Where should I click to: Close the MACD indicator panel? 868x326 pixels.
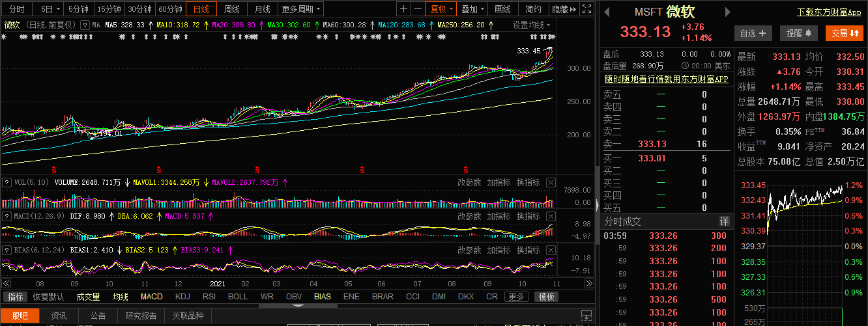pyautogui.click(x=551, y=216)
